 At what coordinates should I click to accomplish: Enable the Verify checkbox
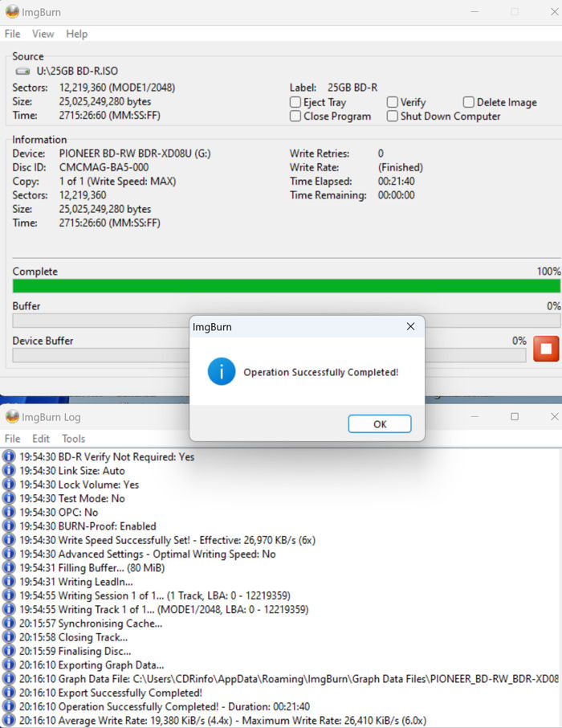point(392,102)
